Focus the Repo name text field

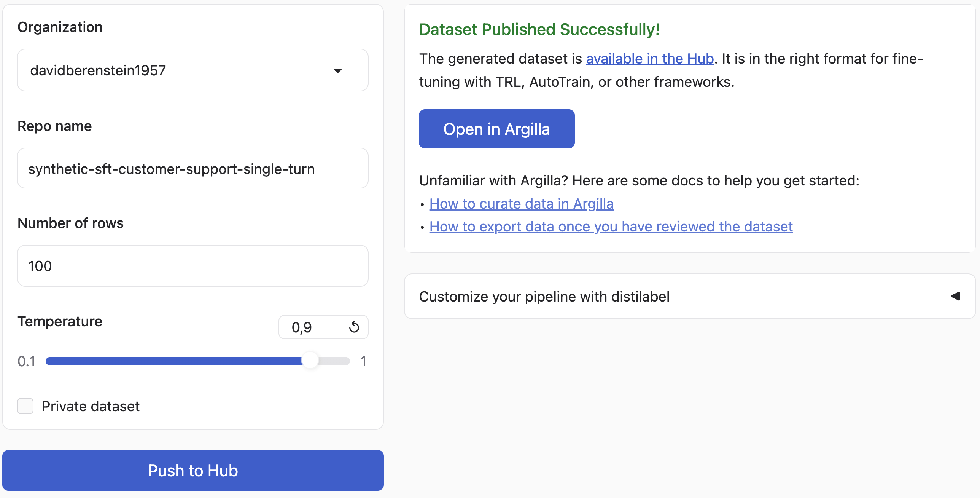(x=192, y=169)
